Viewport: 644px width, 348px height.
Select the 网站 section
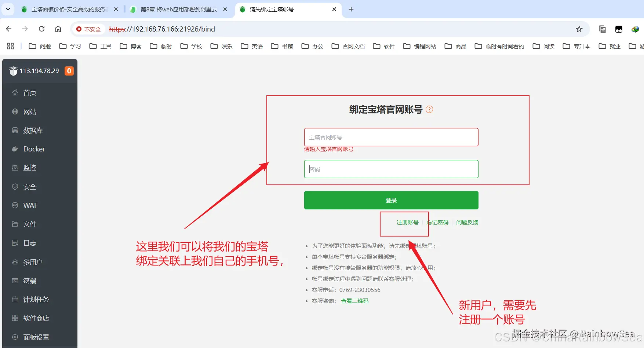(30, 111)
